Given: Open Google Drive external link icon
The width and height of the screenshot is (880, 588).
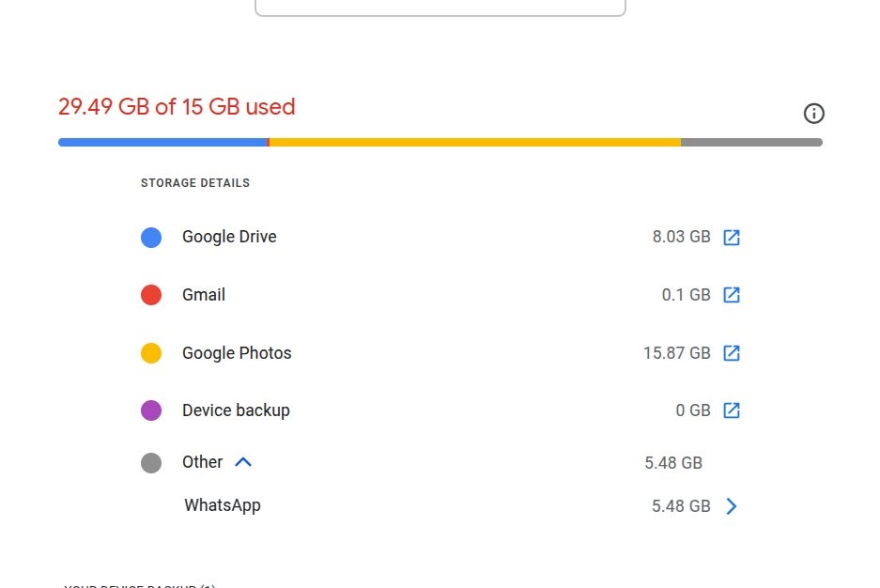Looking at the screenshot, I should click(x=732, y=238).
